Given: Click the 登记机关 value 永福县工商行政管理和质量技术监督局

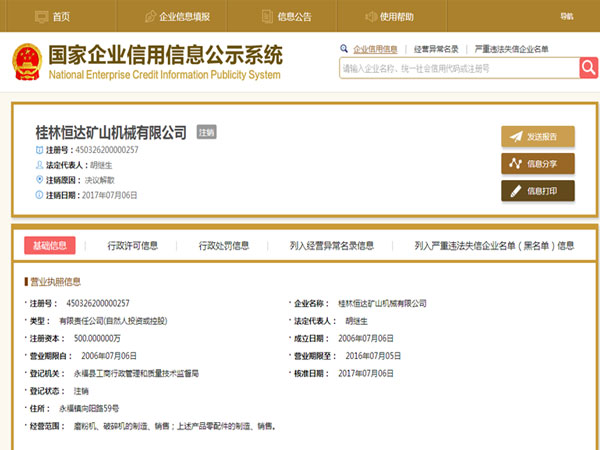Looking at the screenshot, I should [x=136, y=374].
